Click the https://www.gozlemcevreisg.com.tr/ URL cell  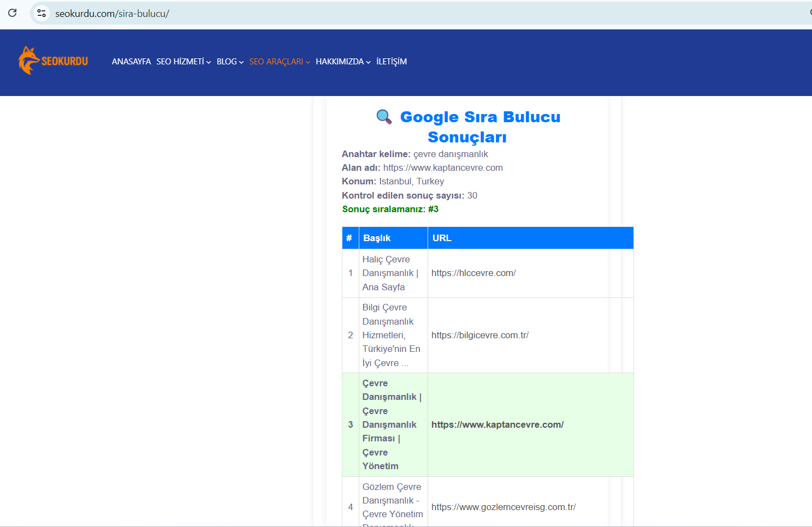pyautogui.click(x=531, y=502)
